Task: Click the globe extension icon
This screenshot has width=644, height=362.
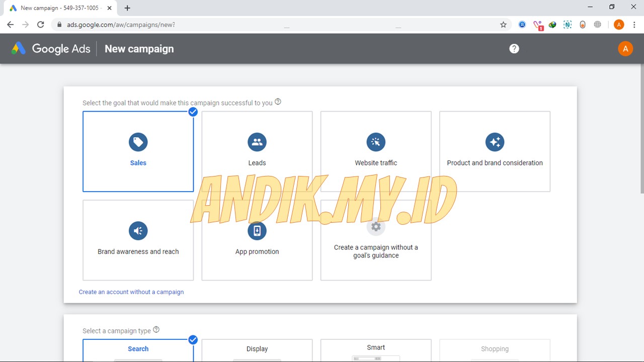Action: click(598, 24)
